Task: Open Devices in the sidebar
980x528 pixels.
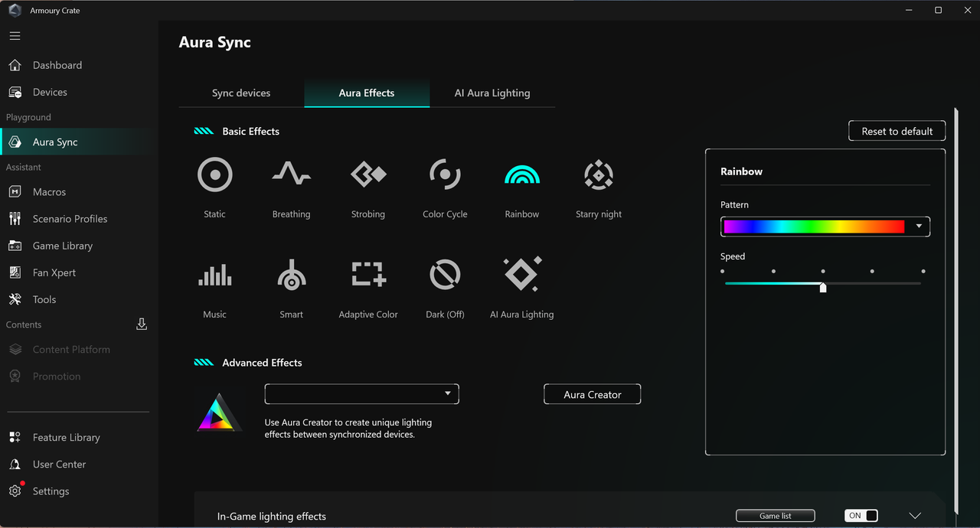Action: [75, 92]
